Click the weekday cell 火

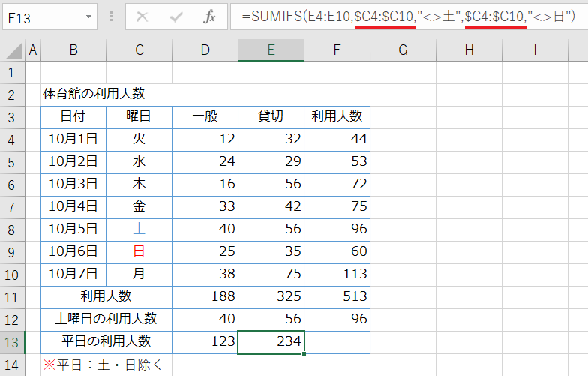(139, 140)
